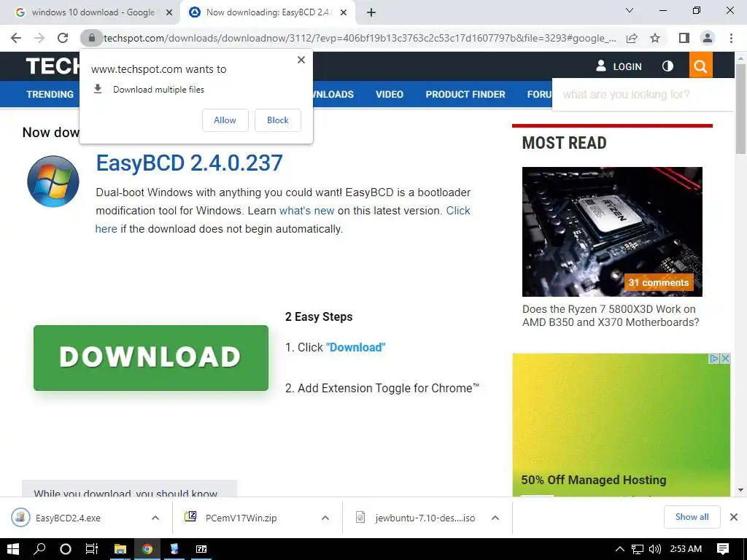Allow downloading multiple files
This screenshot has height=560, width=747.
[x=225, y=120]
